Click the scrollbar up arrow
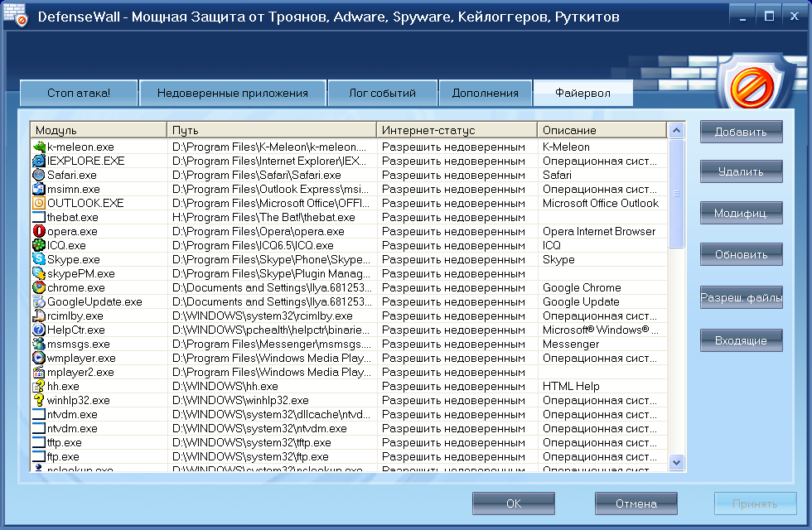812x530 pixels. (x=676, y=131)
